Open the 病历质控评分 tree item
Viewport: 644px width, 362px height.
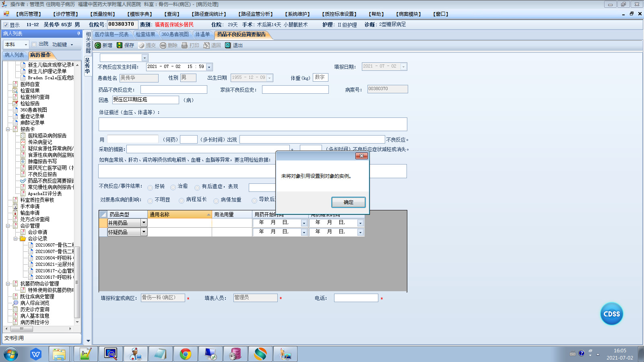click(35, 322)
